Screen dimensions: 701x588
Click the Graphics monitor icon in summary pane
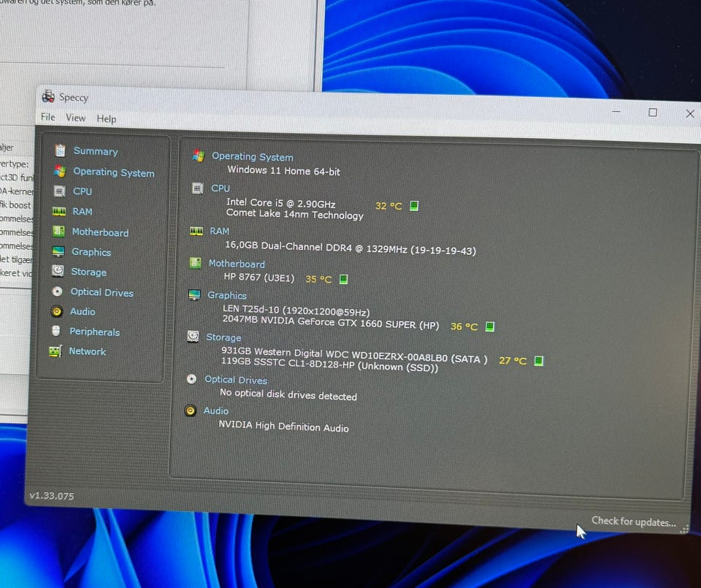pos(194,294)
